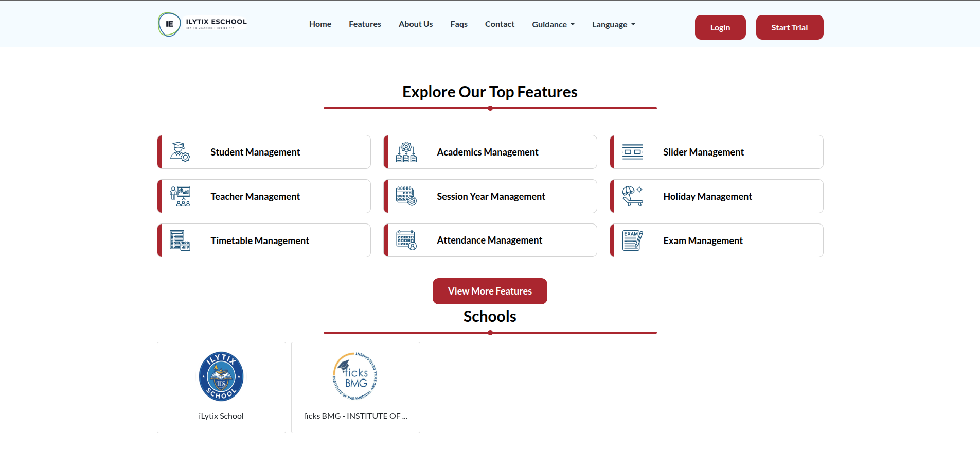Click the Holiday Management beach icon
Viewport: 980px width, 465px height.
click(633, 196)
